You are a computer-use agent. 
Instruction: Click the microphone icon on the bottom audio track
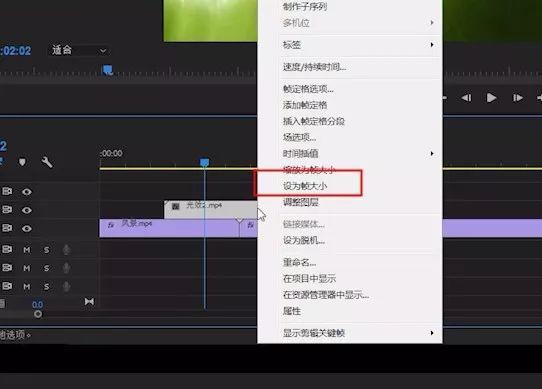coord(66,286)
